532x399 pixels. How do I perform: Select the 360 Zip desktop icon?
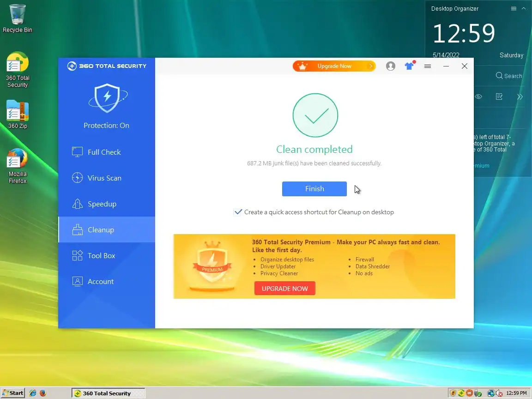click(17, 115)
